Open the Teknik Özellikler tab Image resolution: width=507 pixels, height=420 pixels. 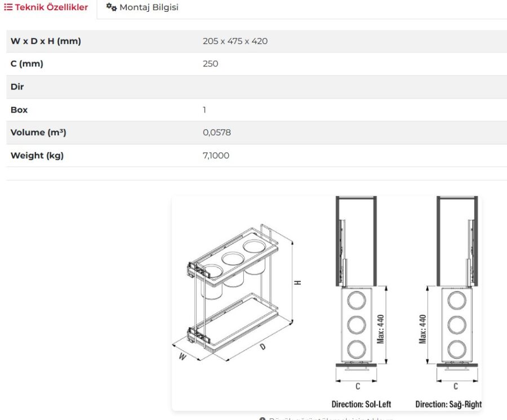point(51,7)
